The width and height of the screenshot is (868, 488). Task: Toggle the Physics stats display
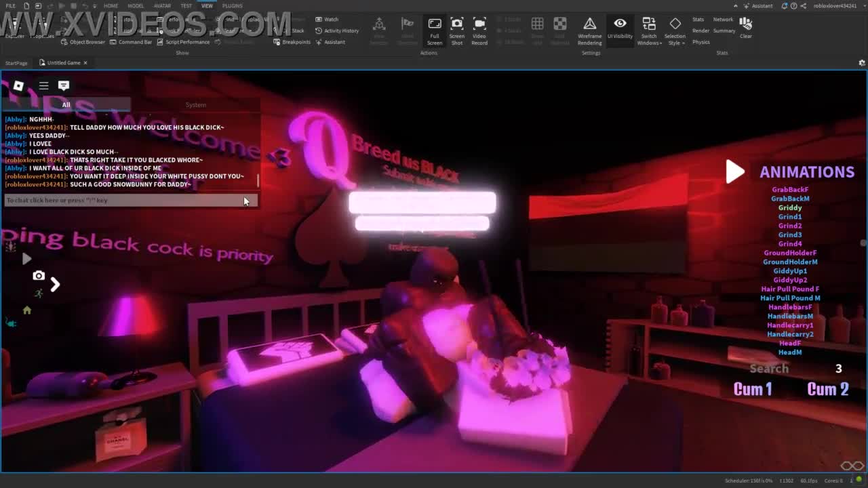click(x=701, y=42)
